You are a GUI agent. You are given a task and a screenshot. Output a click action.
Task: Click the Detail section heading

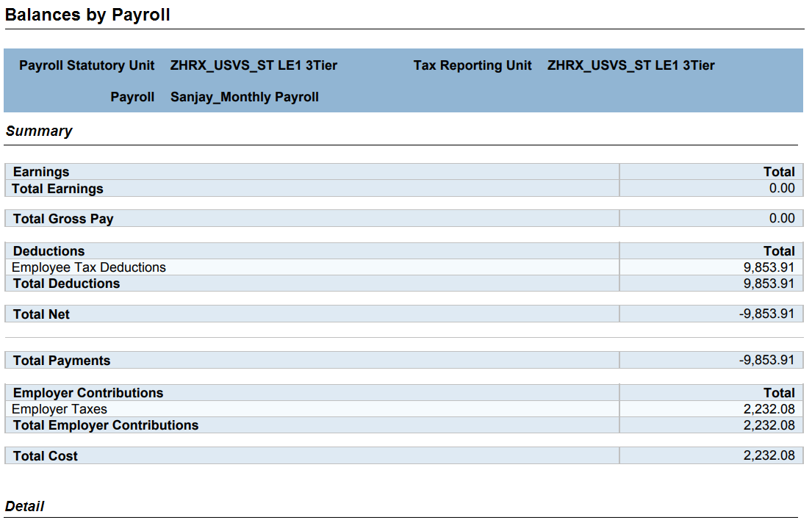(25, 506)
